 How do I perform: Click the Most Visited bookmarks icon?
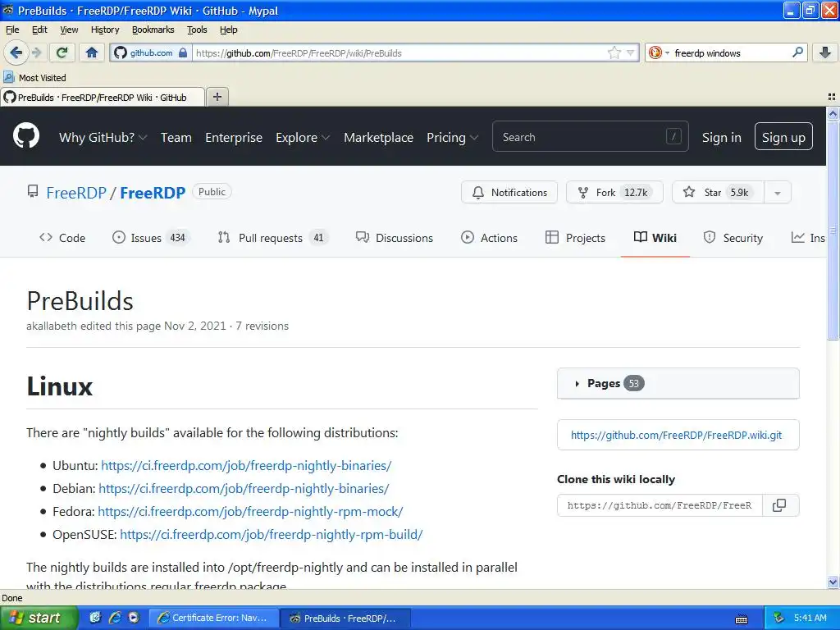(8, 77)
